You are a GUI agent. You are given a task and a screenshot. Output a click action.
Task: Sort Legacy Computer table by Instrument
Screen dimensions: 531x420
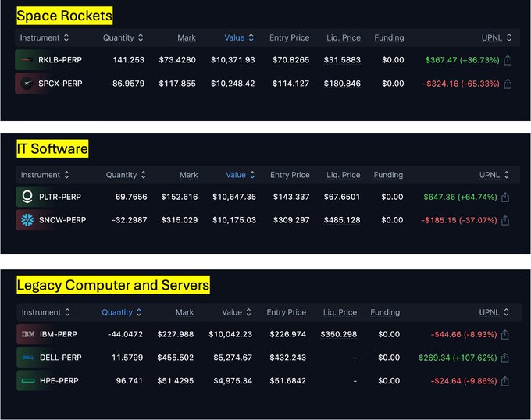point(46,312)
